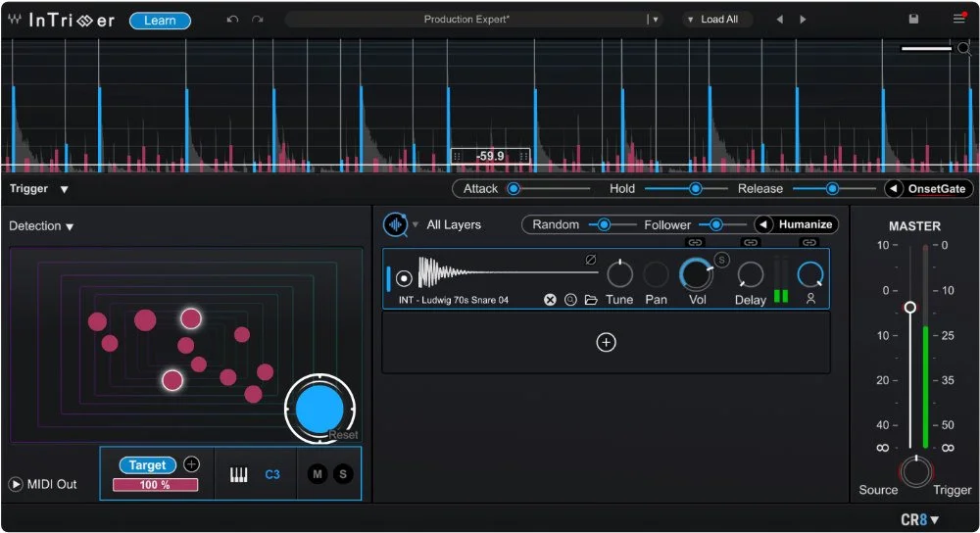Click the link icon above Vol
Screen dimensions: 980x533
coord(695,242)
